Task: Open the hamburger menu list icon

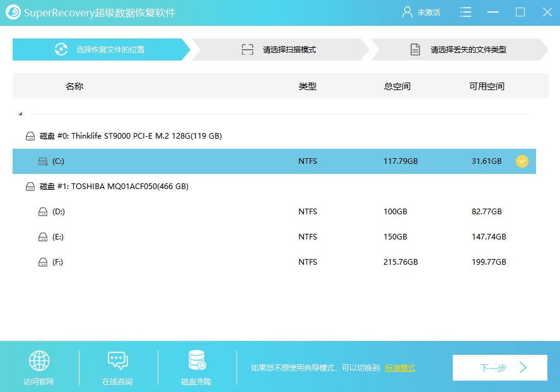Action: click(465, 12)
